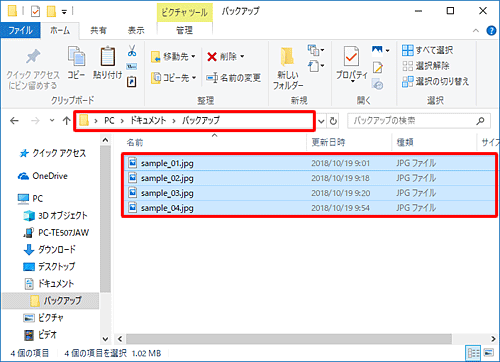Select バックアップ folder in navigation pane
Screen dimensions: 500x362
tap(51, 301)
